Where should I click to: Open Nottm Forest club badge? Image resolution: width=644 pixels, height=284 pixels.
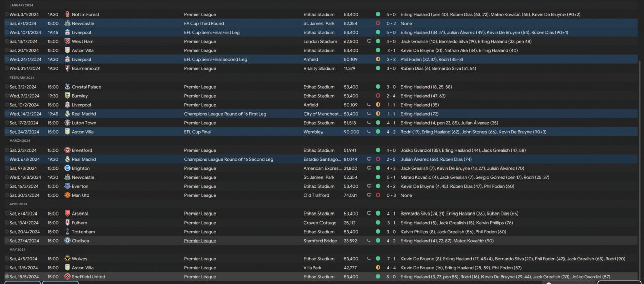click(67, 14)
